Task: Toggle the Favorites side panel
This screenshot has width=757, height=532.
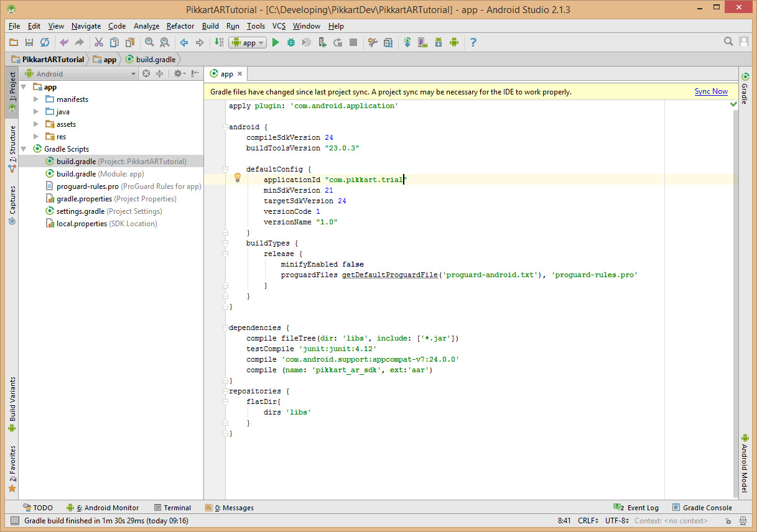Action: tap(12, 469)
